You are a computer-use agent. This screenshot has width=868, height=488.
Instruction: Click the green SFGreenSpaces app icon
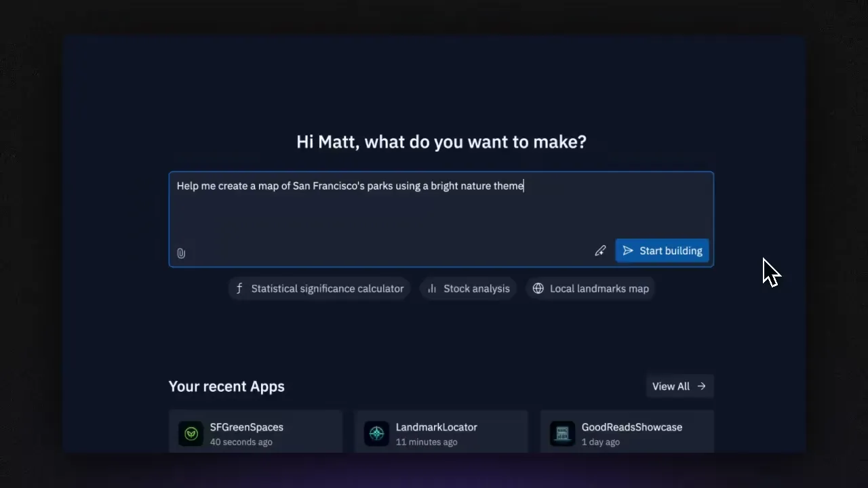pos(191,434)
